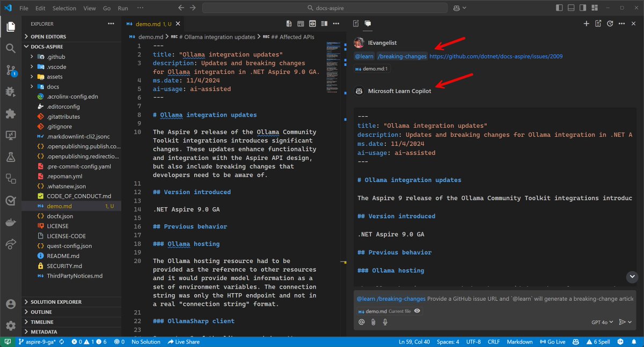
Task: Toggle the Primary Side Bar layout
Action: point(560,8)
